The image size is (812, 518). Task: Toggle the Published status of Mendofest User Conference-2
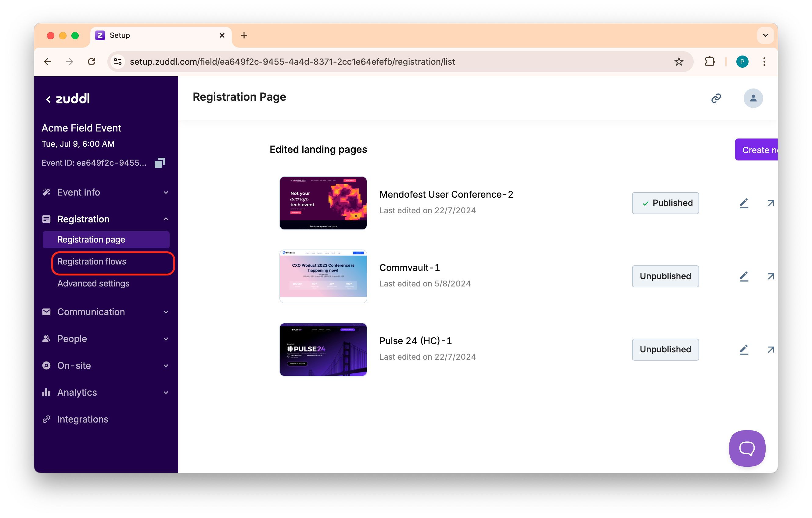665,203
